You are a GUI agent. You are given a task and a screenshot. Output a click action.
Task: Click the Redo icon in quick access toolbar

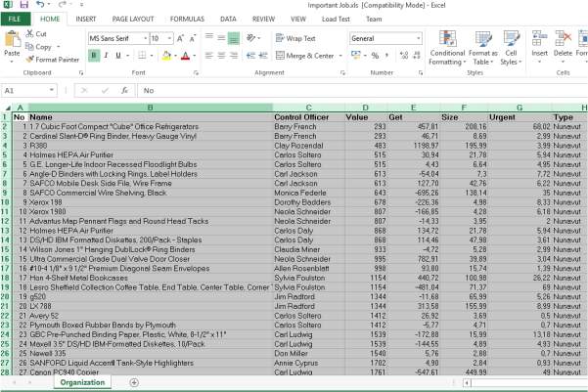(x=63, y=5)
